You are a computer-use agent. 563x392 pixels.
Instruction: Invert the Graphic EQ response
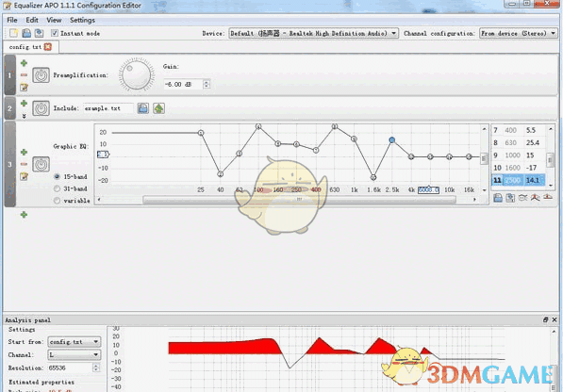click(x=522, y=198)
